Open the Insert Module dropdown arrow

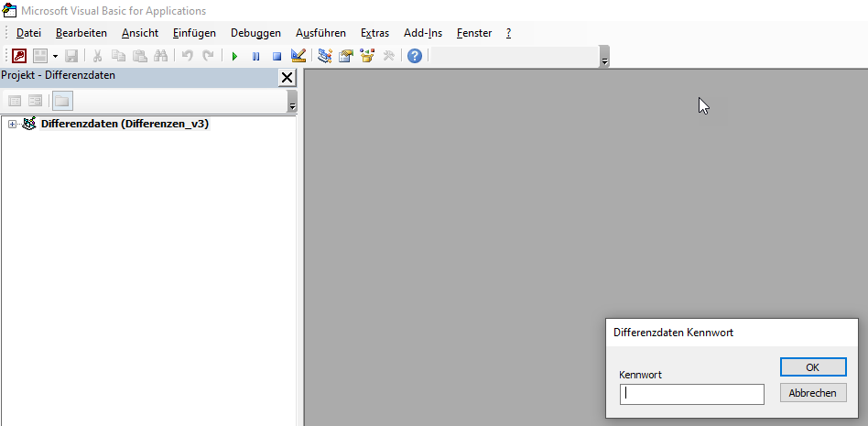[x=55, y=56]
